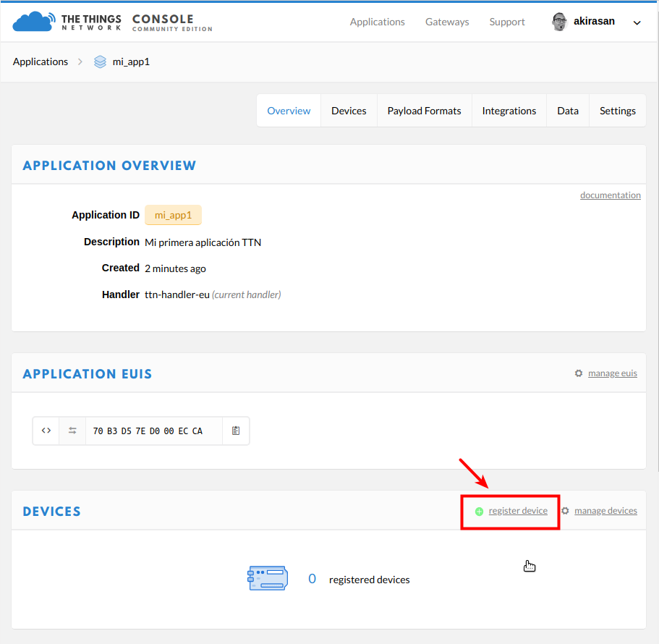
Task: Click the mi_app1 Application ID badge
Action: [173, 215]
